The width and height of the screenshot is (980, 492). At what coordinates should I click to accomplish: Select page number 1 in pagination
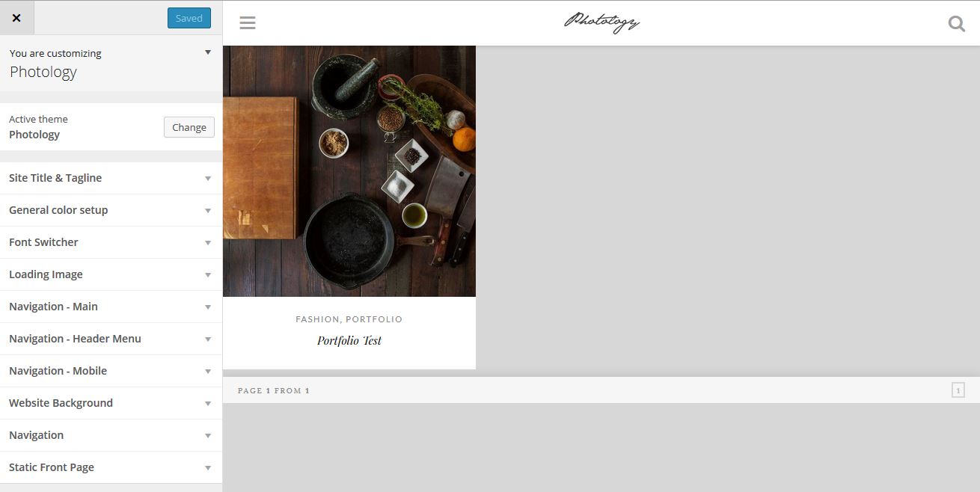[x=958, y=390]
